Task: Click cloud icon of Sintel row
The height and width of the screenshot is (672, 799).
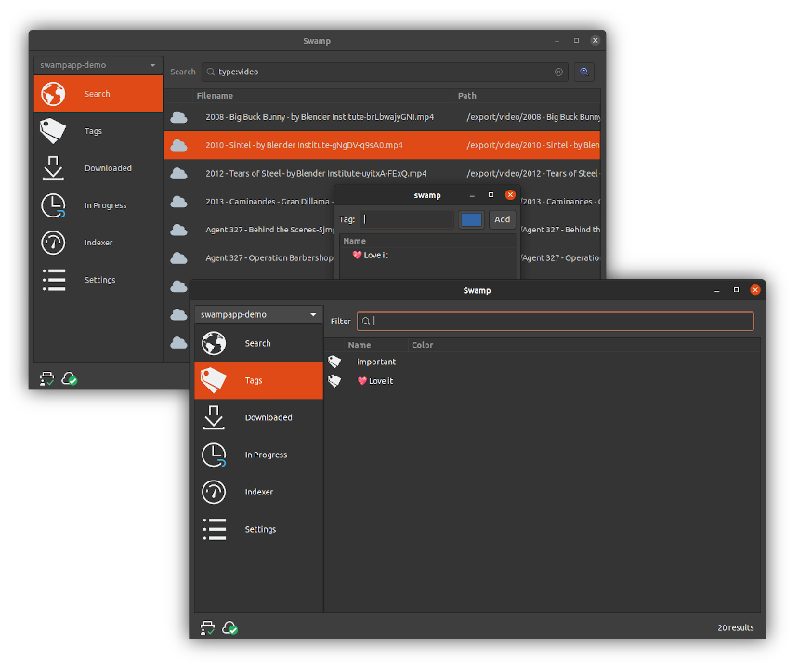Action: 178,145
